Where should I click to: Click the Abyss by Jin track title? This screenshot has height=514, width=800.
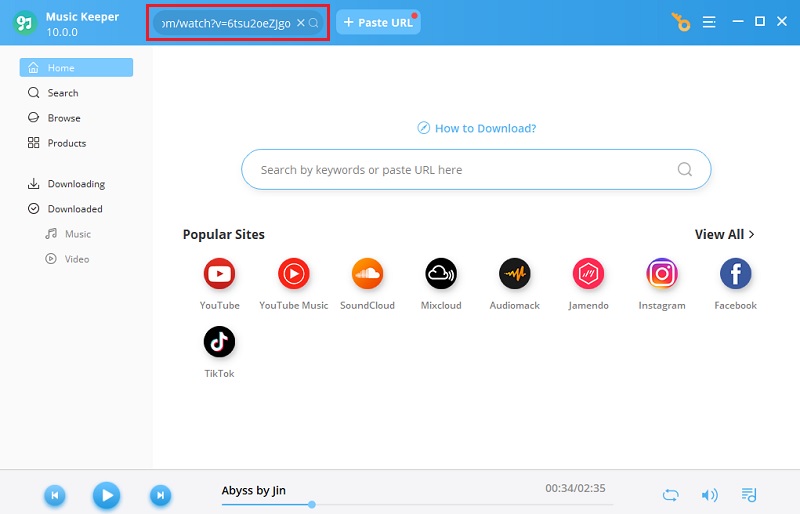(254, 490)
